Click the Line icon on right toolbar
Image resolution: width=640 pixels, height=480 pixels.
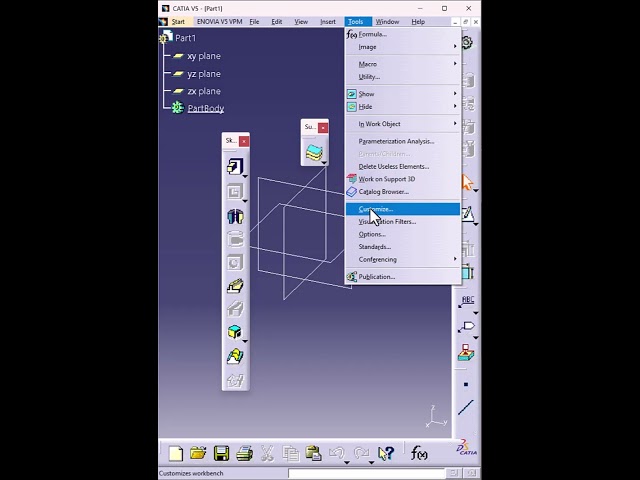coord(466,407)
